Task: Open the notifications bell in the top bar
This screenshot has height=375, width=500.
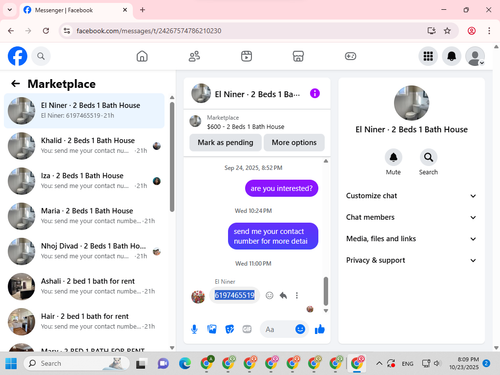Action: tap(451, 56)
